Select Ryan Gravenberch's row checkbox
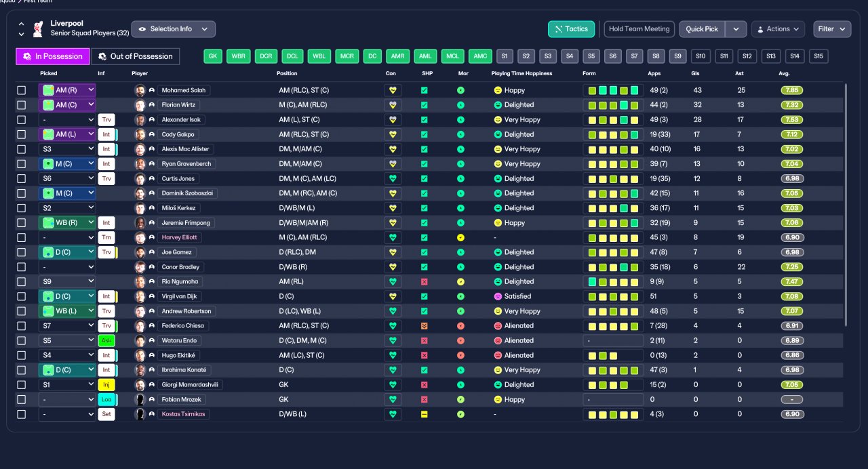 22,164
